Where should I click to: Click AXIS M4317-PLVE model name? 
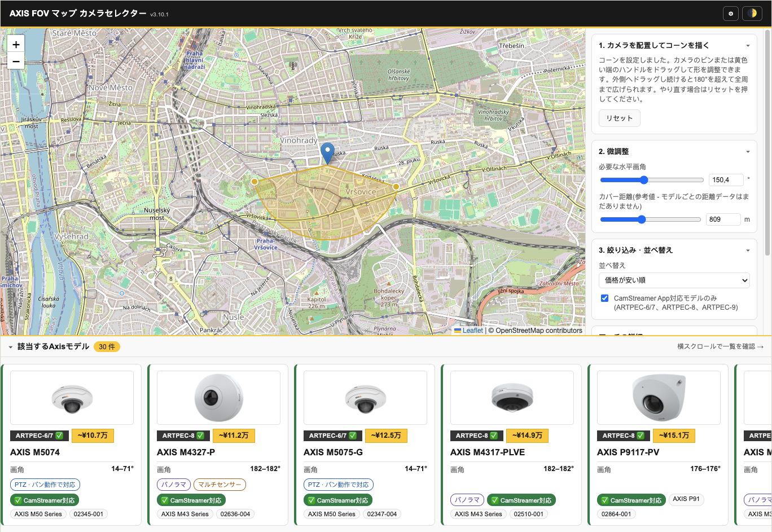[x=488, y=452]
